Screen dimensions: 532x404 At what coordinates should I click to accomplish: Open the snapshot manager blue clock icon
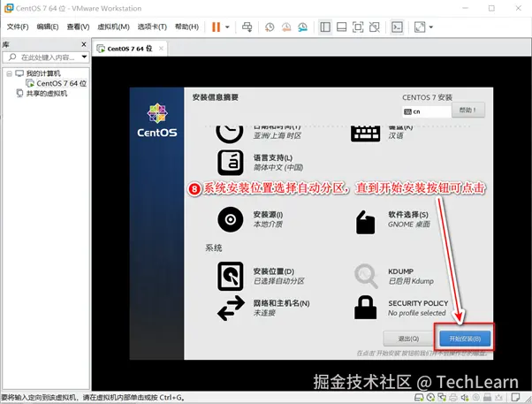[302, 27]
